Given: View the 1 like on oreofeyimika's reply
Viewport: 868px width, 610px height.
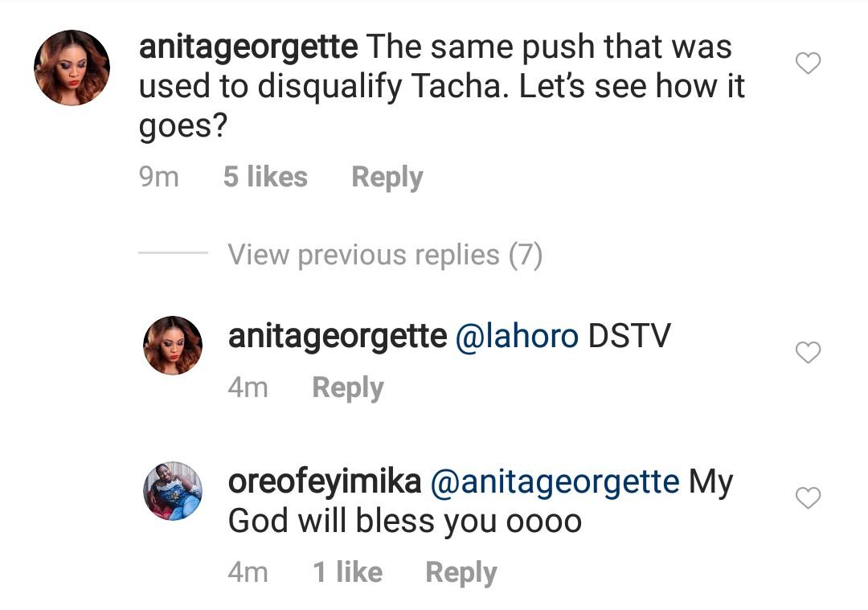Looking at the screenshot, I should pos(347,572).
